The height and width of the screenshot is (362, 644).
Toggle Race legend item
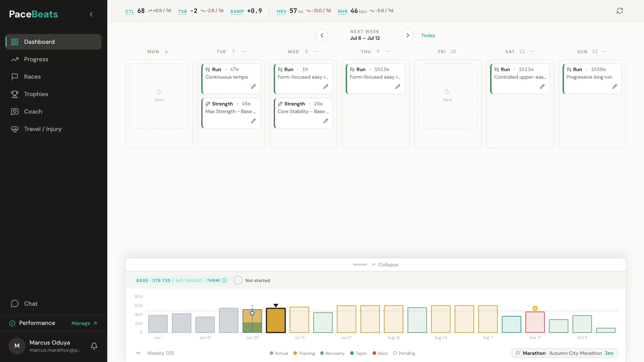pos(380,353)
